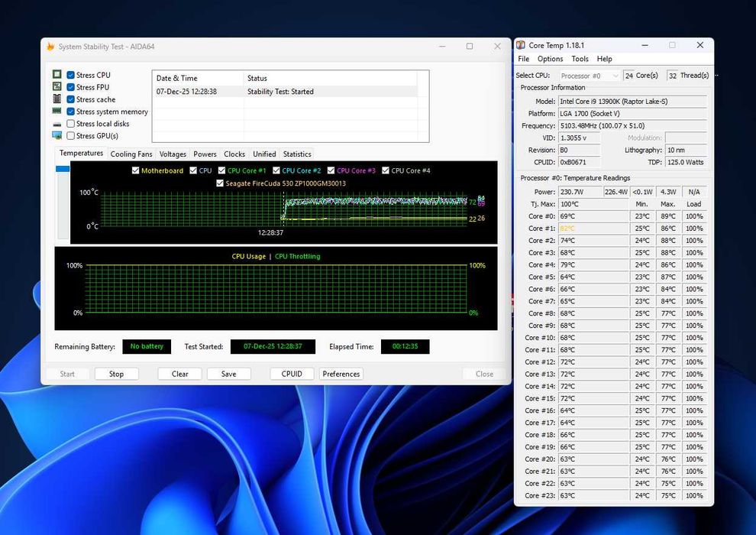Click the disabled Start button

pos(67,374)
